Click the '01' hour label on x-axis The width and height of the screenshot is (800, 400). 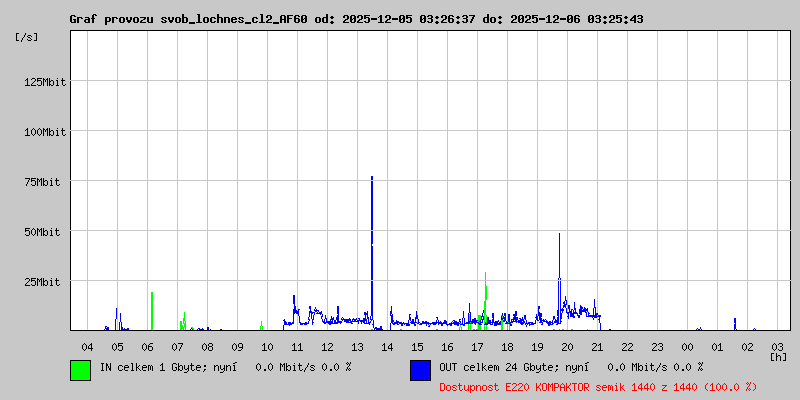pyautogui.click(x=717, y=347)
